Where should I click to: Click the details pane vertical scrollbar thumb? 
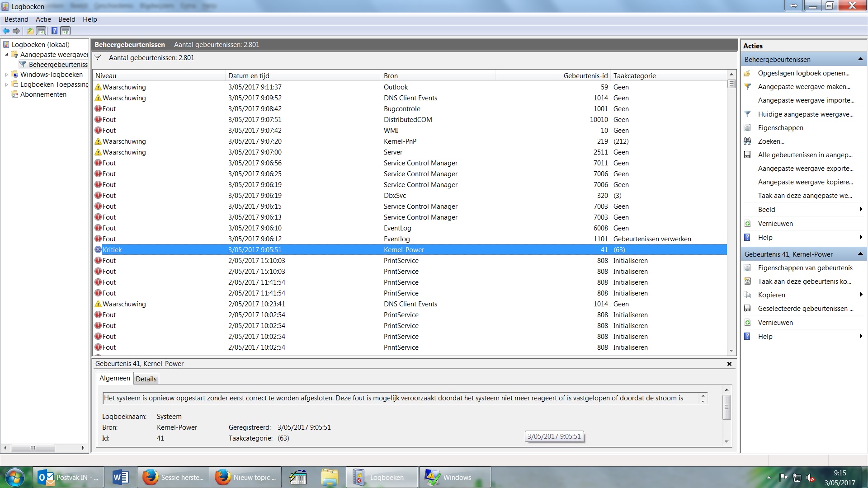click(x=726, y=407)
